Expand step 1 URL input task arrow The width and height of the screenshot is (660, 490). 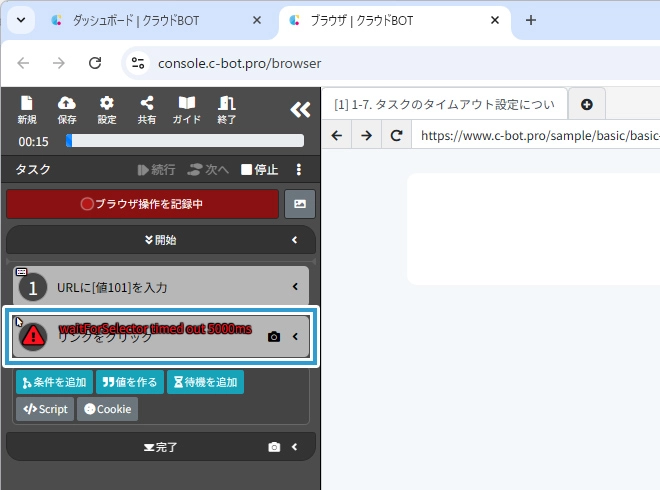point(295,287)
